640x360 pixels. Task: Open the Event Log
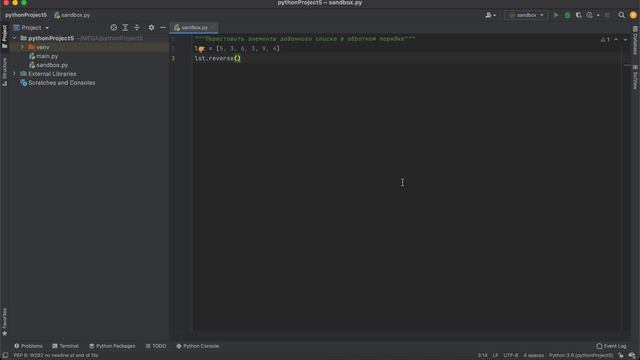point(611,346)
